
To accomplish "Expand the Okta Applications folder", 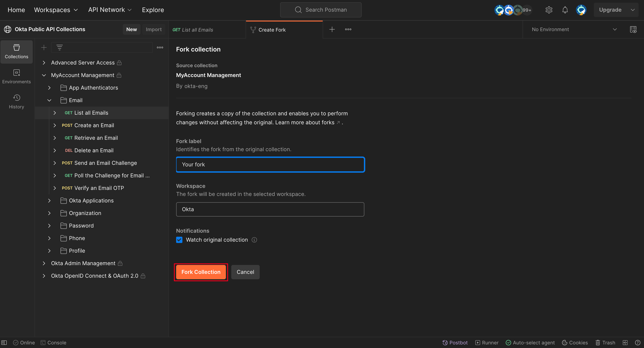I will tap(50, 201).
